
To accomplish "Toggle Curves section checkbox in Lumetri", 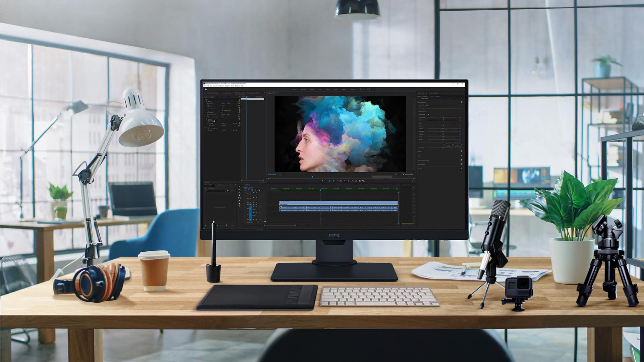I will (x=462, y=156).
